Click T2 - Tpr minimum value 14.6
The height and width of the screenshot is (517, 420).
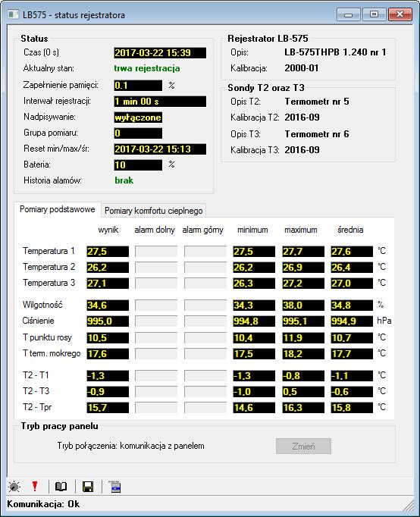tap(254, 408)
